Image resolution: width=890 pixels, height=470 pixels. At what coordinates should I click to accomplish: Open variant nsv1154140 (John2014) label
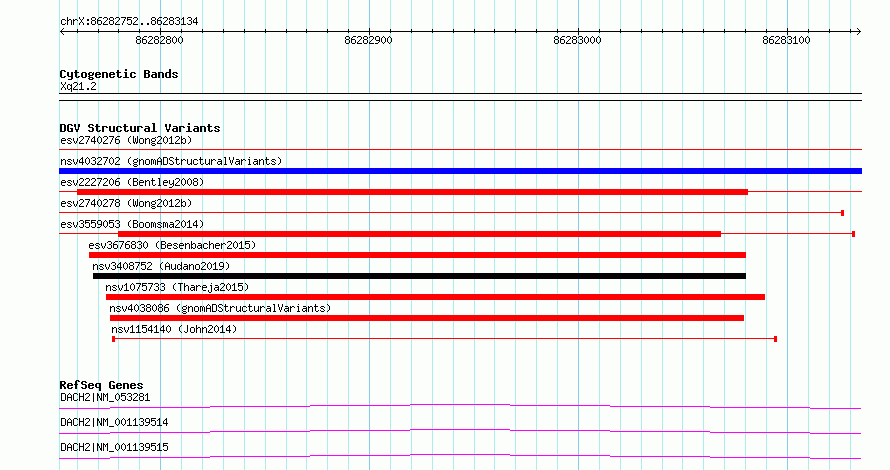pyautogui.click(x=174, y=329)
